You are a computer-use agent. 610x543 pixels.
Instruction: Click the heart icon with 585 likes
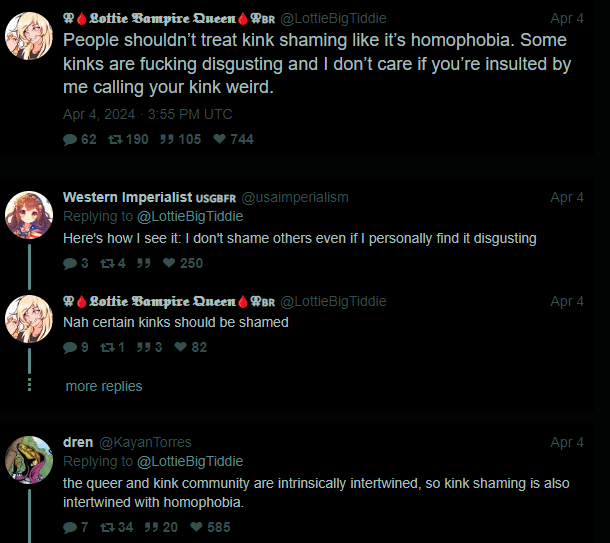point(196,527)
